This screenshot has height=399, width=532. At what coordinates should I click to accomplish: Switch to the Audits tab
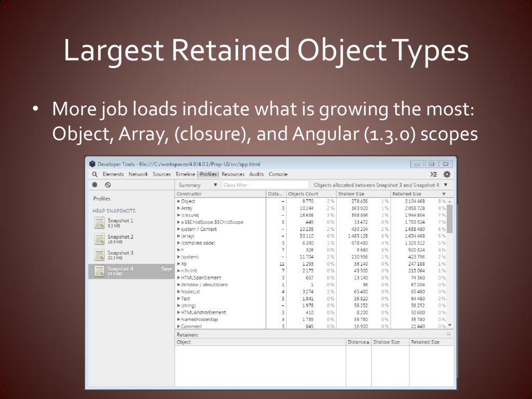[257, 174]
